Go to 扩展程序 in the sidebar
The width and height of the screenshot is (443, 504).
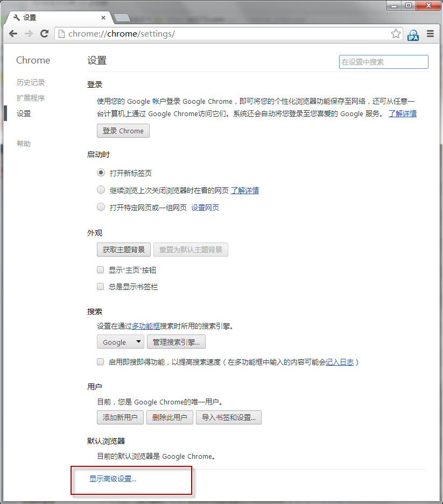31,98
